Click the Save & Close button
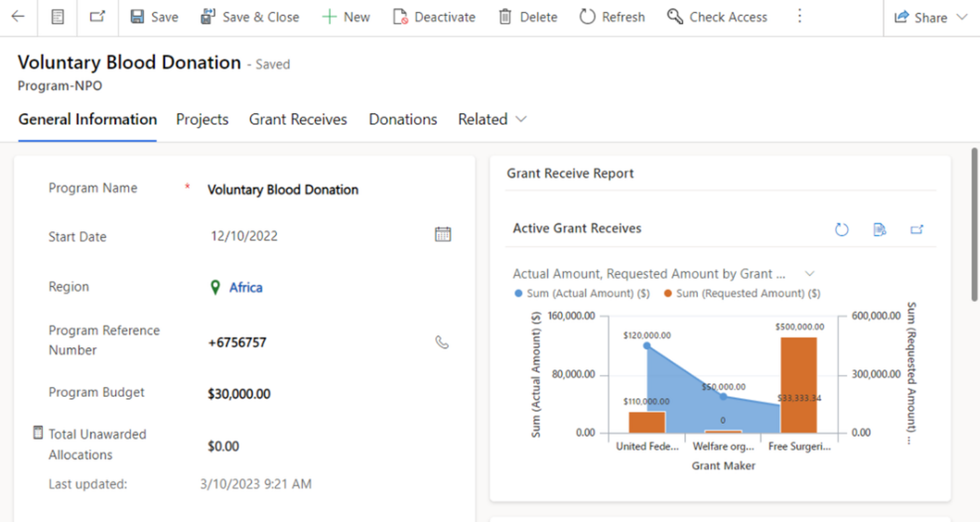The image size is (980, 522). [250, 17]
